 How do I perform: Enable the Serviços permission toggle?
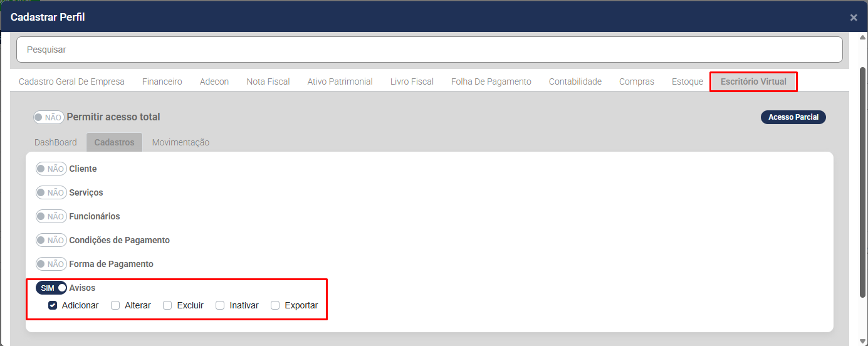tap(51, 192)
